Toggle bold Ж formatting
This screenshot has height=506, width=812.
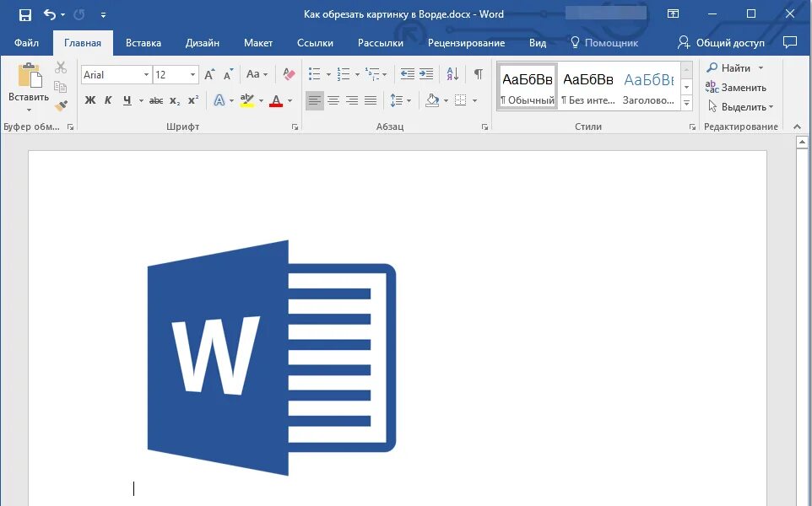click(x=90, y=100)
